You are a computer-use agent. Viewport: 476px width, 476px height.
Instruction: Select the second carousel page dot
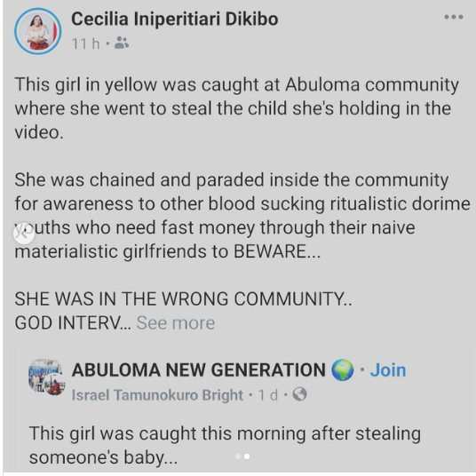247,456
